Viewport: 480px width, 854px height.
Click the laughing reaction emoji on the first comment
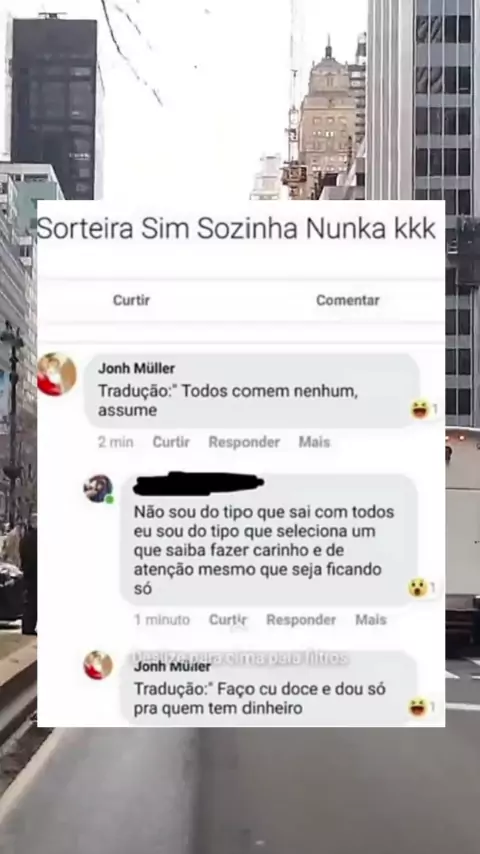420,408
